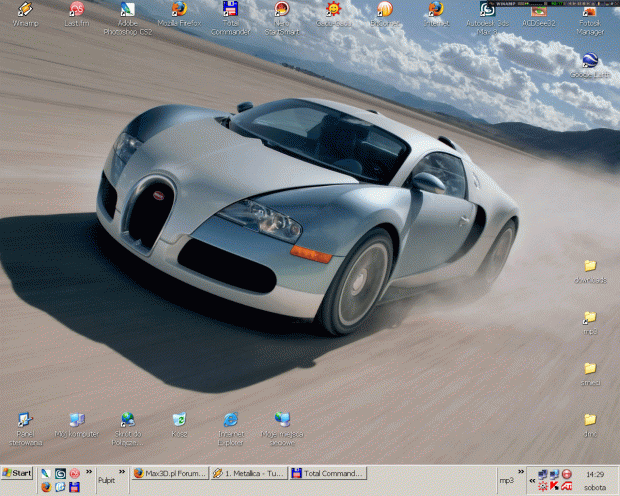Click the system tray clock
The height and width of the screenshot is (496, 620).
595,473
